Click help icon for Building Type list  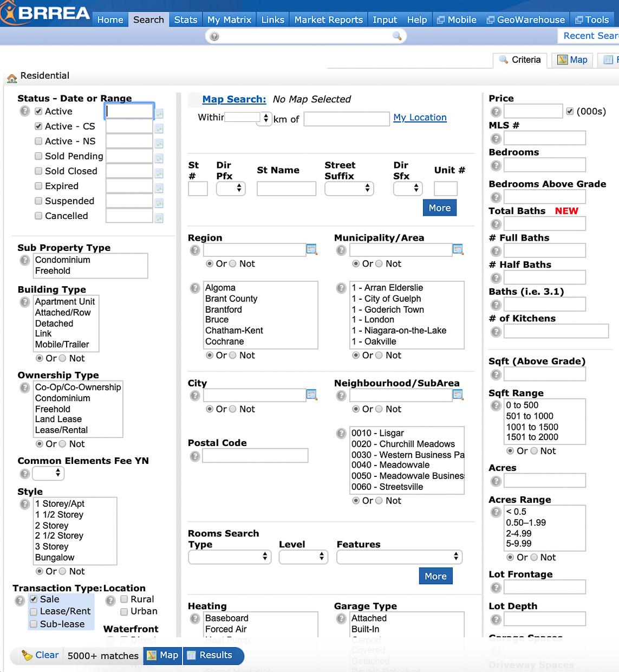pos(25,302)
